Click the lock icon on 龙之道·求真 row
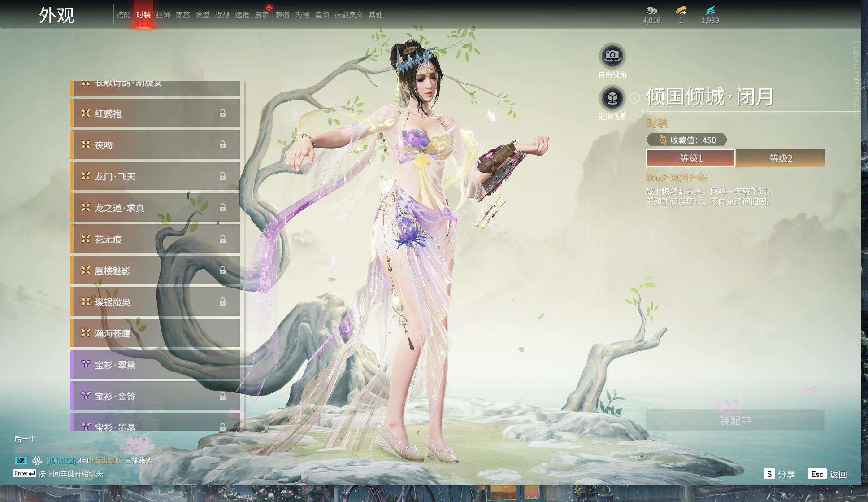Screen dimensions: 868x502 [x=222, y=208]
